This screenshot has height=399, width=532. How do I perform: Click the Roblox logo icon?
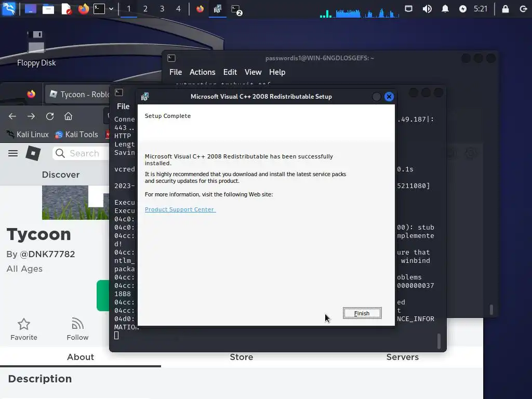33,153
